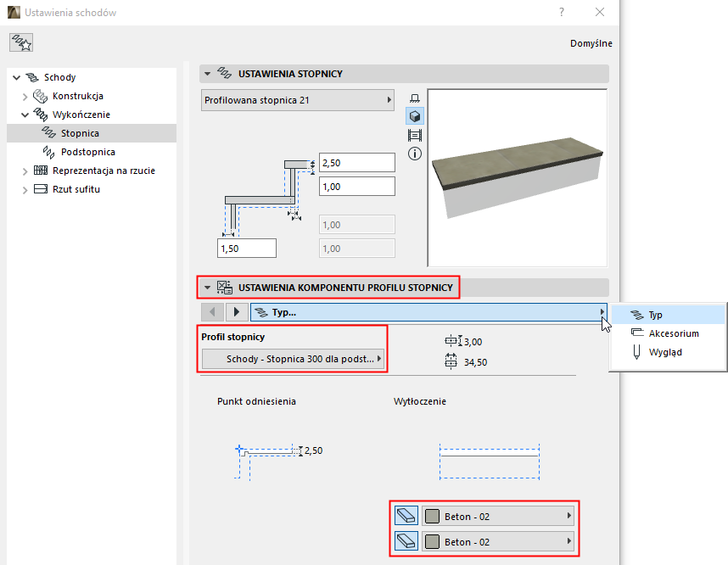The image size is (728, 565).
Task: Click the 1,50 riser thickness field
Action: (247, 248)
